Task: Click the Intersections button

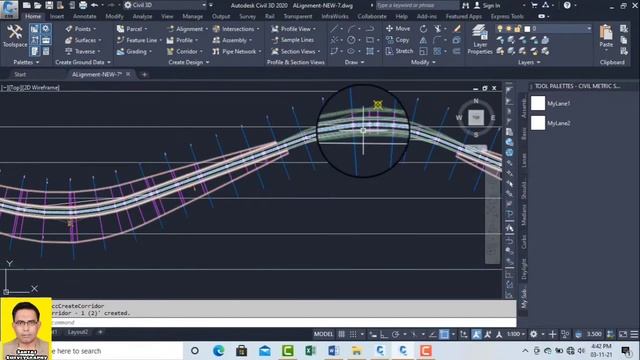Action: click(236, 29)
